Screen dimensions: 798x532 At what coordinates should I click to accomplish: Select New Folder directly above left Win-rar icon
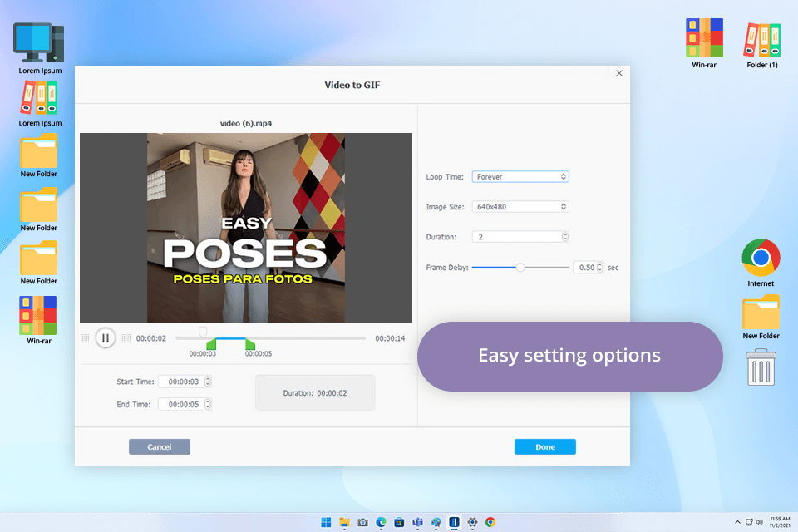(39, 263)
